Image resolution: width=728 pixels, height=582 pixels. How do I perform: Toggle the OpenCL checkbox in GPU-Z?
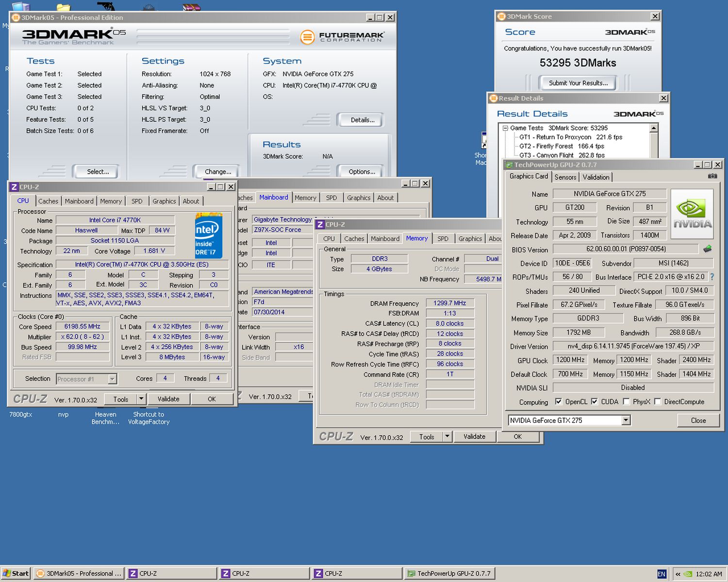pos(559,402)
